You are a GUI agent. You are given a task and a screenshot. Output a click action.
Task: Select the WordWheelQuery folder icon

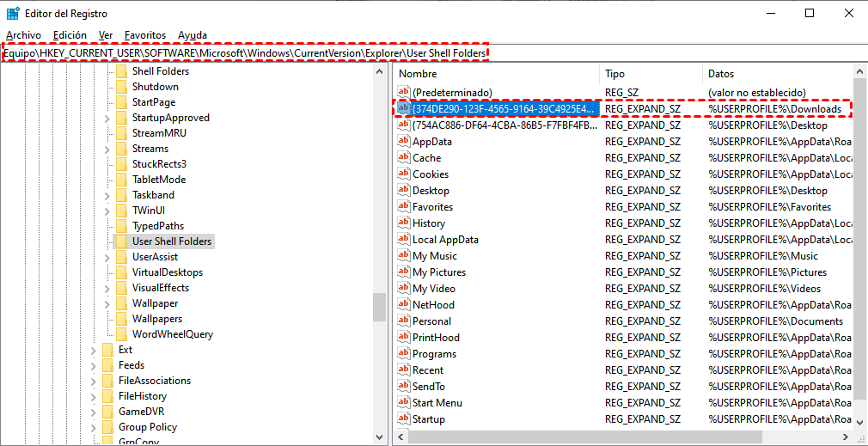tap(121, 335)
